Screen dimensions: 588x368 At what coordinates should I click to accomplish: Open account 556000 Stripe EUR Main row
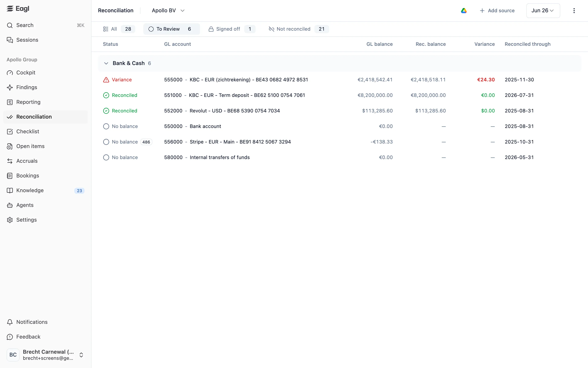point(340,142)
